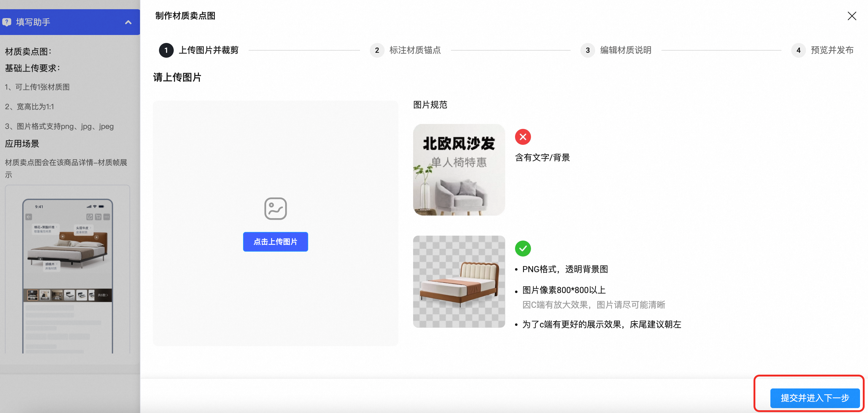The height and width of the screenshot is (413, 868).
Task: Click 因C端有放大效果 hint text
Action: (x=594, y=305)
